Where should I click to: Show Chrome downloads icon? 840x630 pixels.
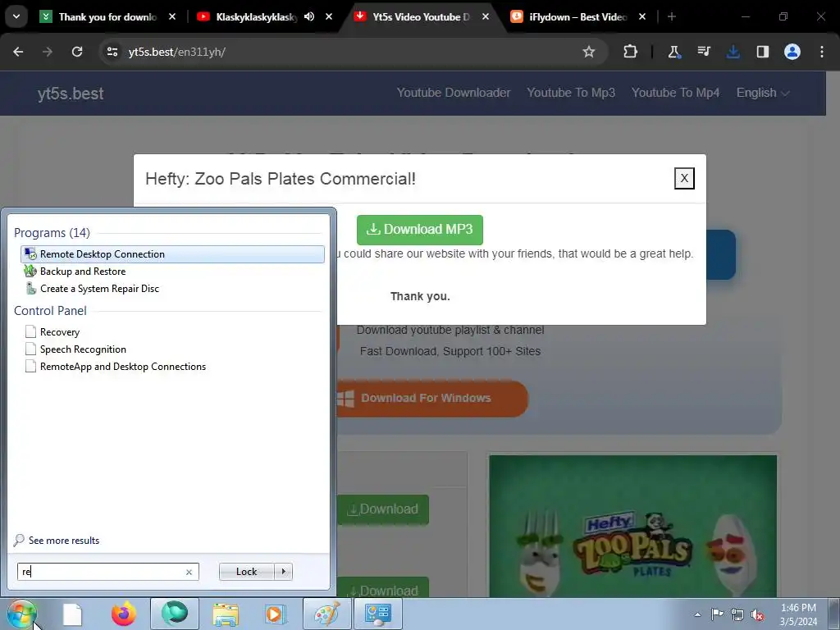(x=733, y=52)
